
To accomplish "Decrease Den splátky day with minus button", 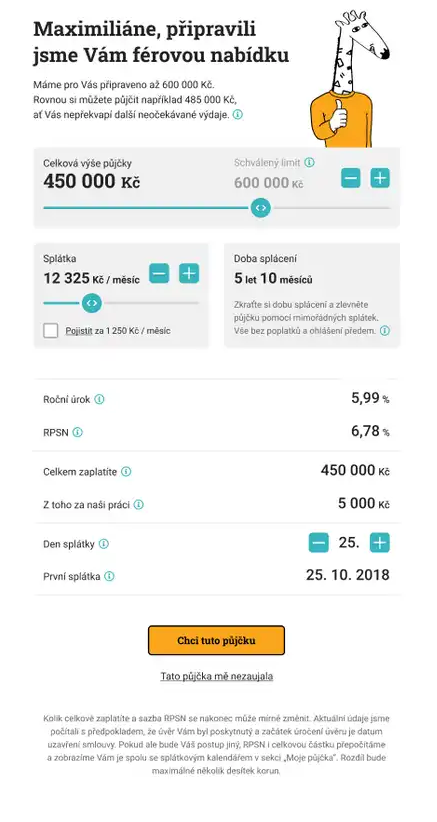I will (x=319, y=543).
